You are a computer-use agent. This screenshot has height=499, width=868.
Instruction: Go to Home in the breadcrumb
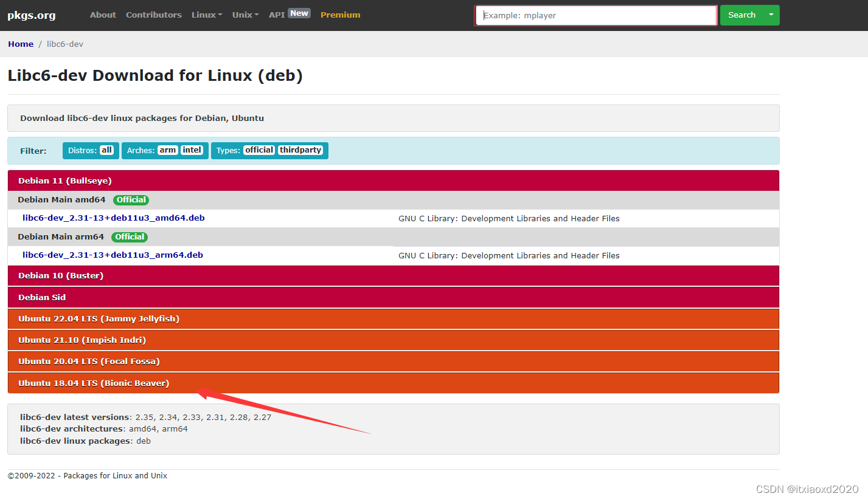tap(21, 44)
